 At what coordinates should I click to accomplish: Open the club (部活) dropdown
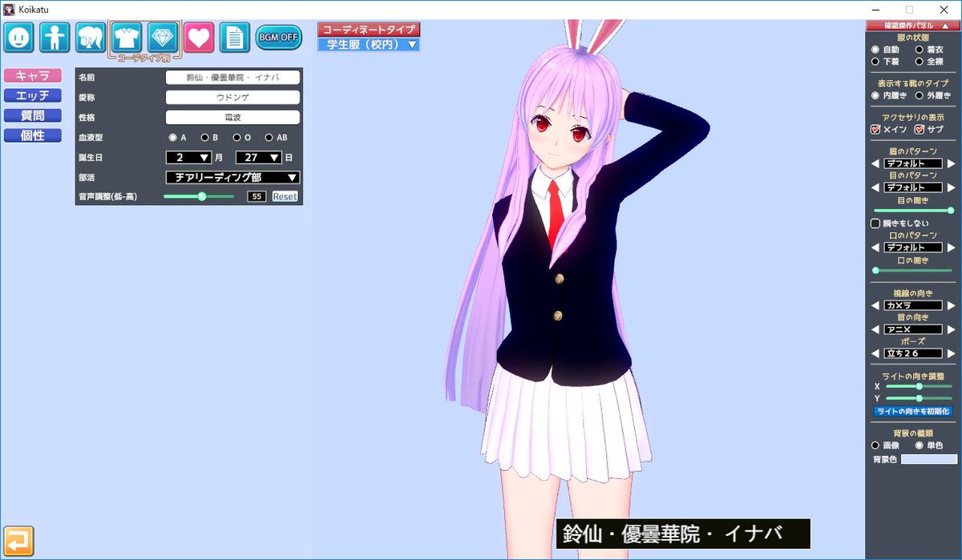pos(232,177)
